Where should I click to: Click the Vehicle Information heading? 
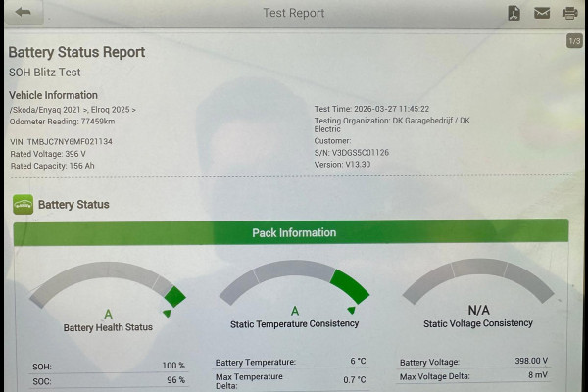56,95
